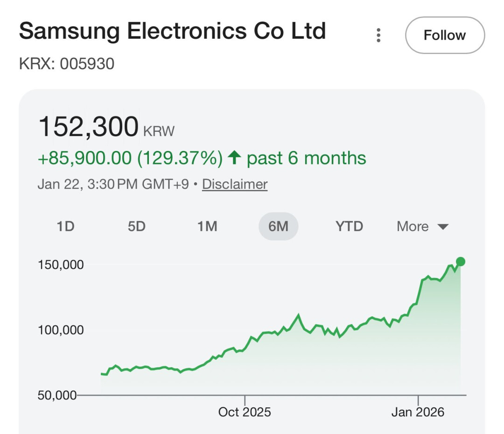Click the green dot at chart's end
This screenshot has height=434, width=504.
[461, 262]
